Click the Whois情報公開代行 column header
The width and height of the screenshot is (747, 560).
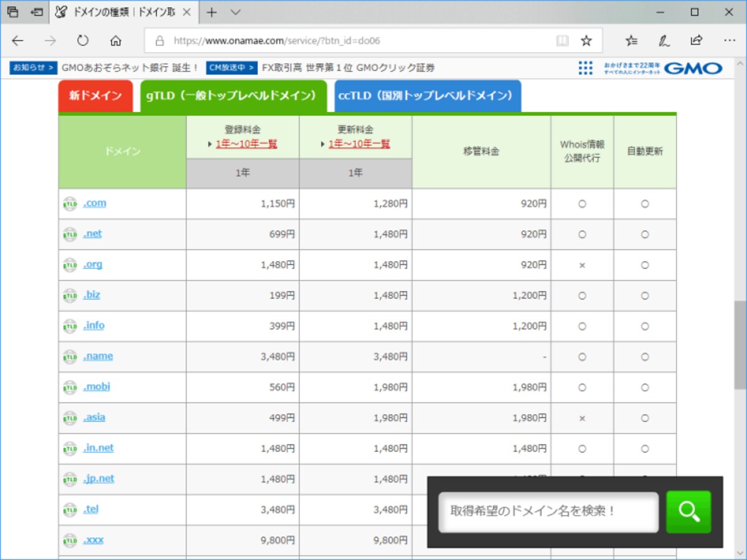click(582, 151)
